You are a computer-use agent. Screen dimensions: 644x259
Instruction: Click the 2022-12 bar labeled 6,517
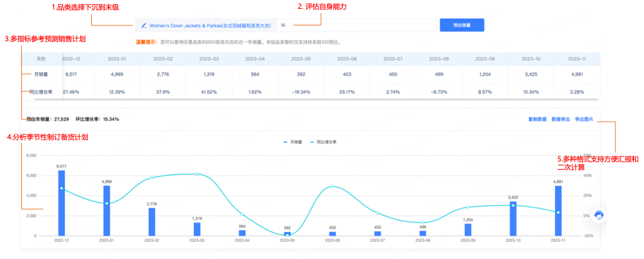62,203
